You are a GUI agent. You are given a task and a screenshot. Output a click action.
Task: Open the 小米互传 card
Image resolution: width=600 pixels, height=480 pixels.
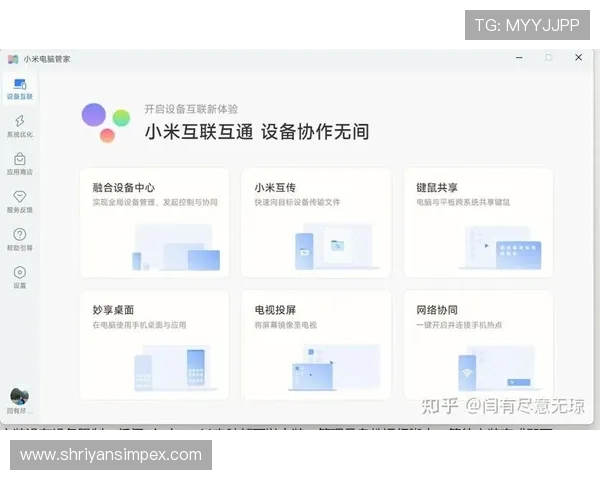(x=316, y=222)
